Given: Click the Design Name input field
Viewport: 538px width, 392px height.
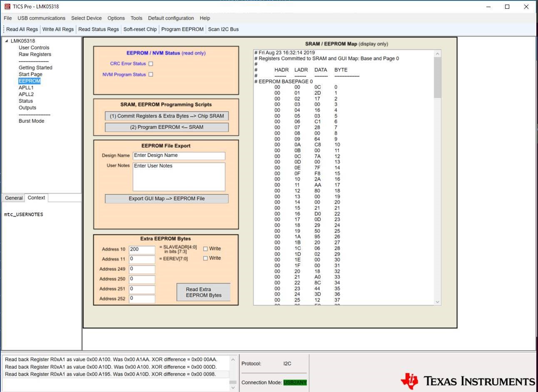Looking at the screenshot, I should click(179, 155).
